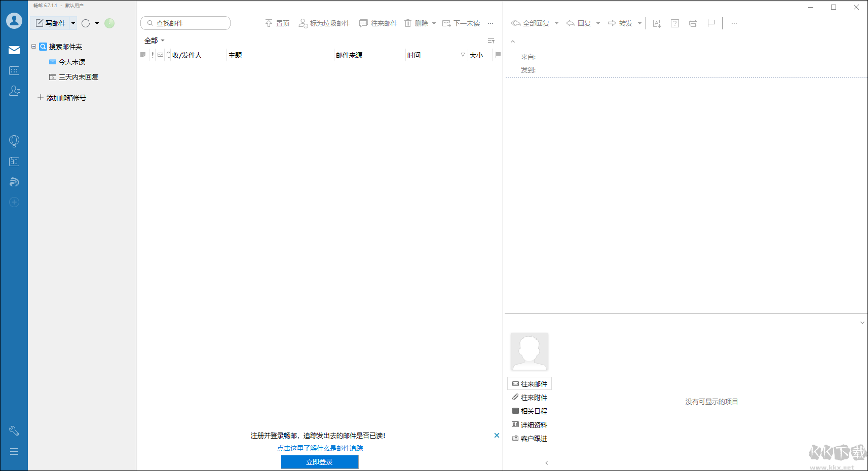
Task: Open the calendar icon in sidebar
Action: click(x=14, y=70)
